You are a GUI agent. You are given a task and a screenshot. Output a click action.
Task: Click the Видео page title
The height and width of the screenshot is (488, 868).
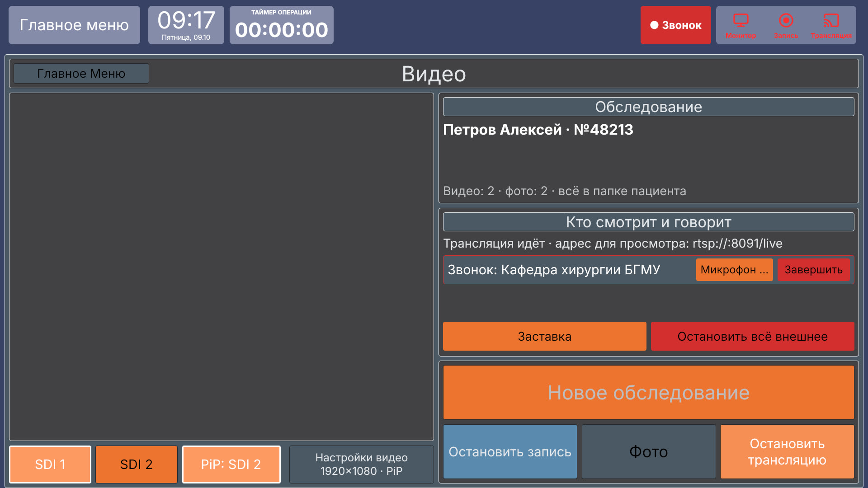coord(434,74)
